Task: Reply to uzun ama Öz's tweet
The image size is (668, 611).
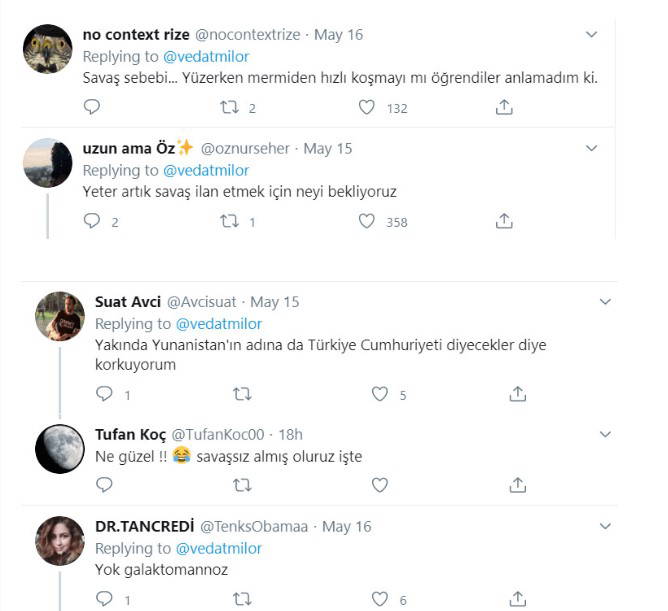Action: (x=92, y=221)
